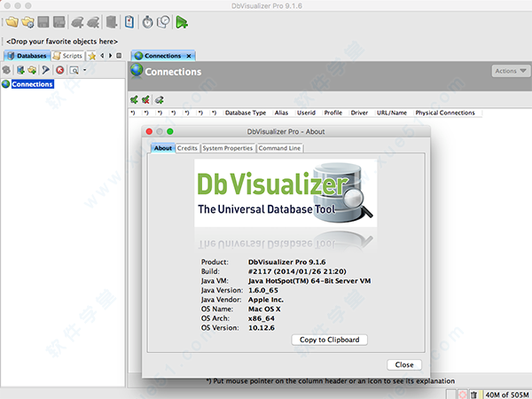This screenshot has height=399, width=532.
Task: Click the Copy to Clipboard button
Action: (330, 340)
